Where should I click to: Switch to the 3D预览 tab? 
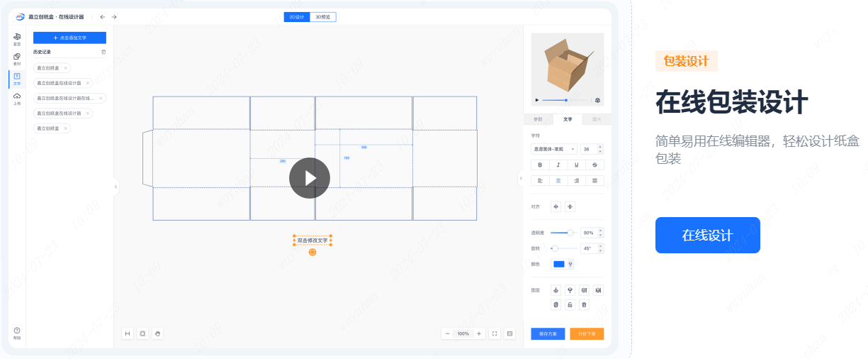click(323, 17)
